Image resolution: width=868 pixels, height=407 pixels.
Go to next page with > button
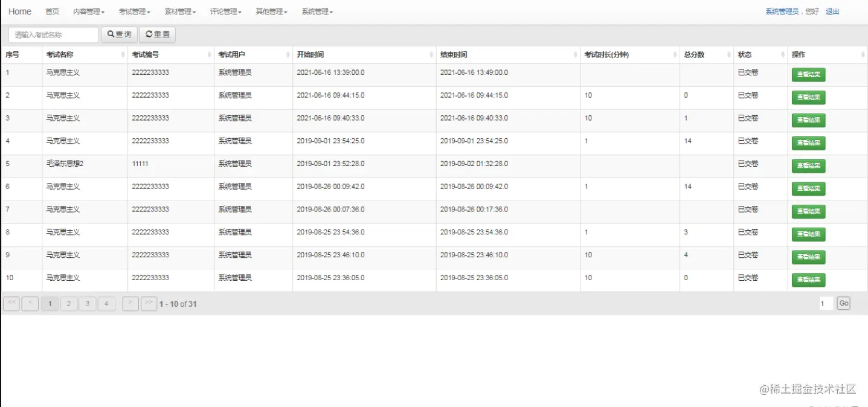point(130,304)
